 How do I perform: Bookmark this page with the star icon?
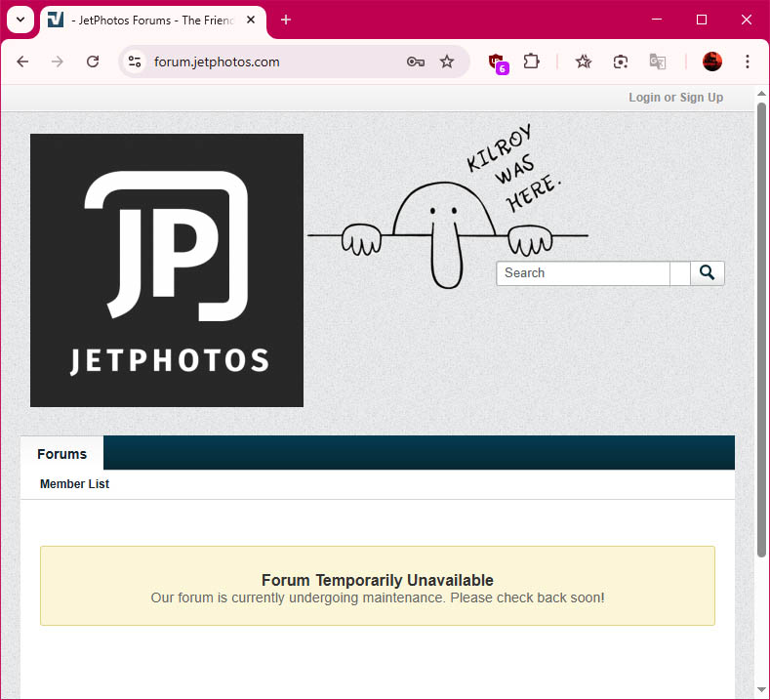447,62
